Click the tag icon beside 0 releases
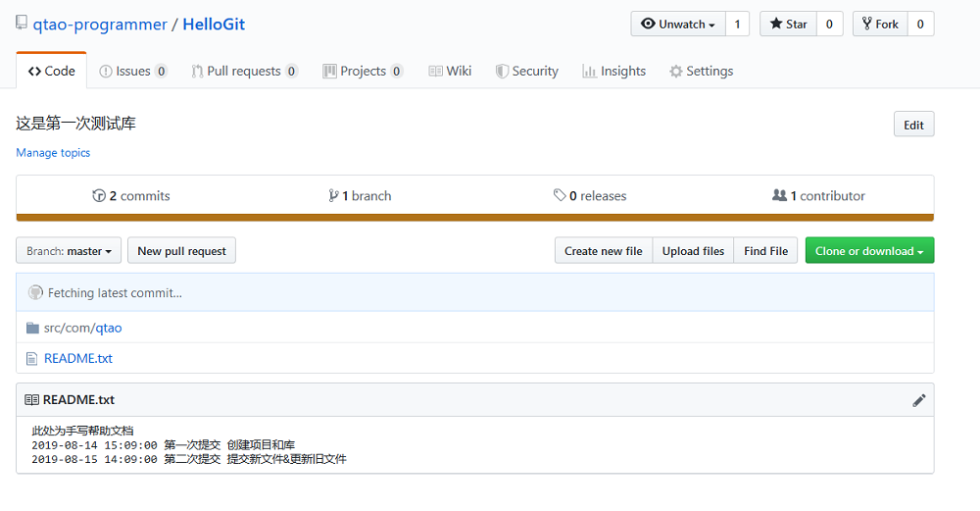The image size is (980, 511). pyautogui.click(x=560, y=195)
